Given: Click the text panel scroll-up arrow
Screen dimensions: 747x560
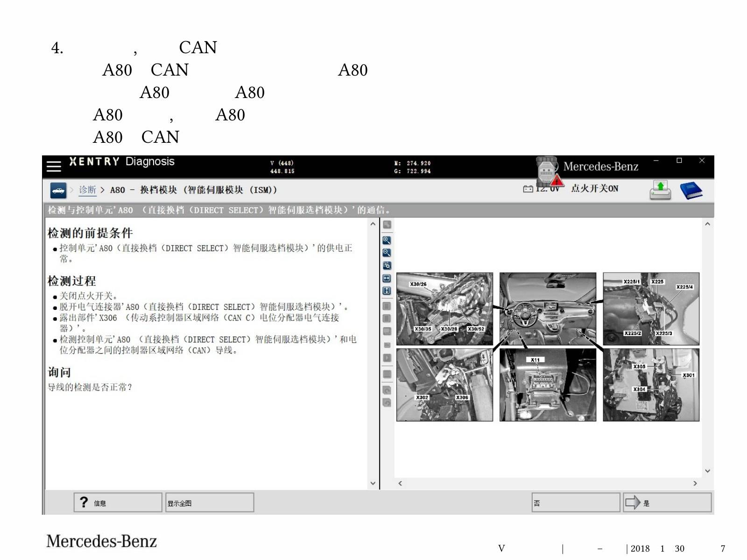Looking at the screenshot, I should 373,224.
